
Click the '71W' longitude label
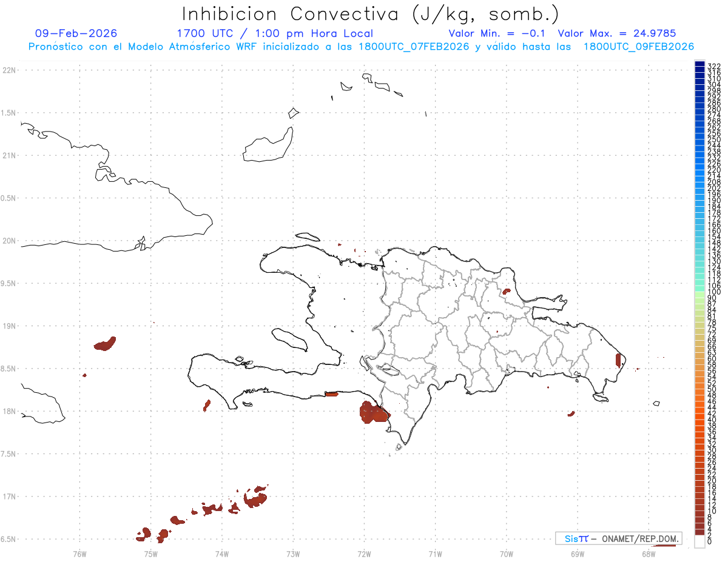tap(435, 553)
